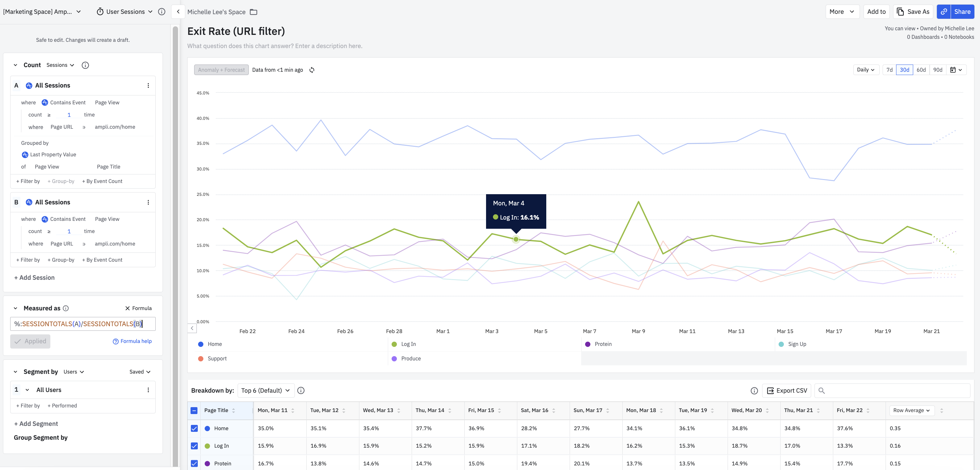Click the refresh data icon
Image resolution: width=980 pixels, height=470 pixels.
pos(312,70)
